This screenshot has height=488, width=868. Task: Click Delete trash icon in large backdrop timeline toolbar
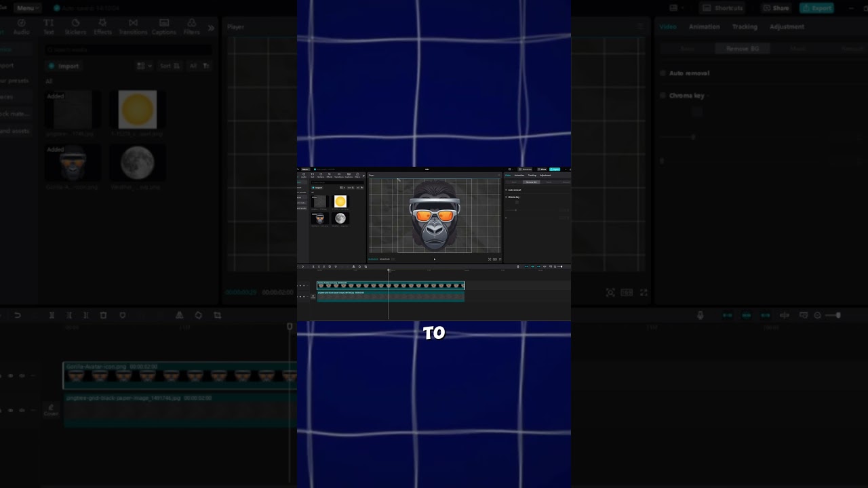coord(103,315)
